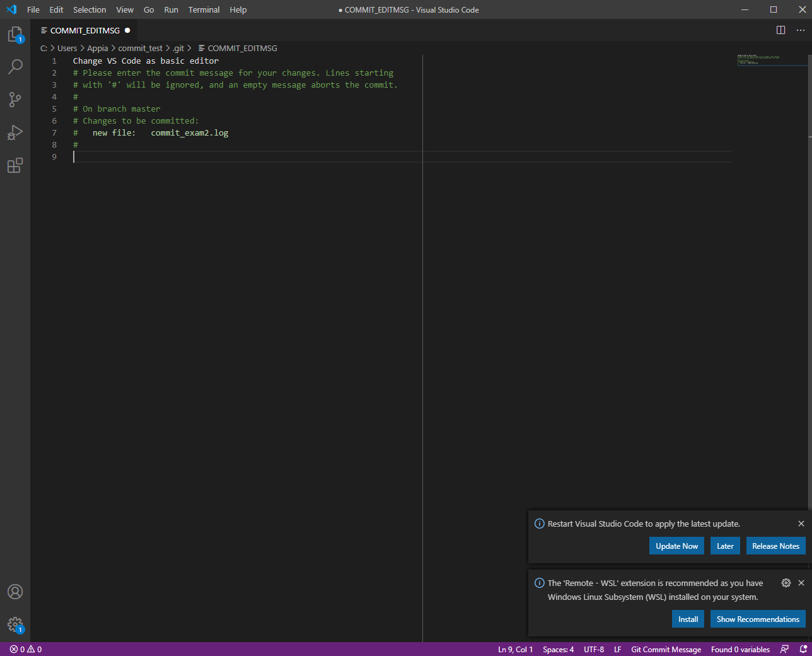Change language mode Git Commit Message
The width and height of the screenshot is (812, 656).
(x=666, y=649)
